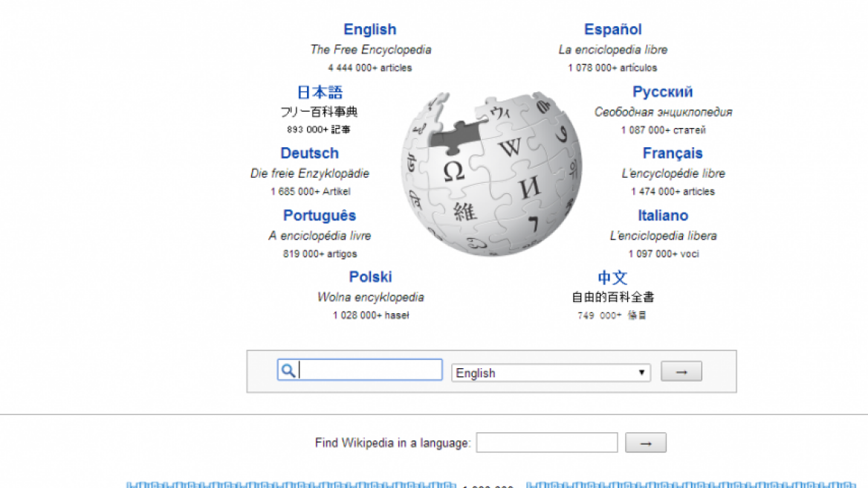The image size is (868, 488).
Task: Go to the Polski Wikipedia
Action: point(370,277)
